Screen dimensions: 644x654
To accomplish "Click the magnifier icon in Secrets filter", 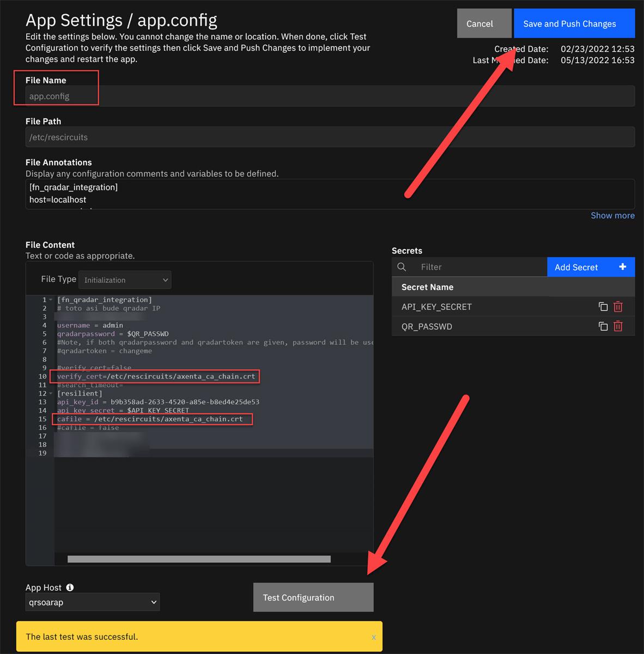I will [x=402, y=267].
